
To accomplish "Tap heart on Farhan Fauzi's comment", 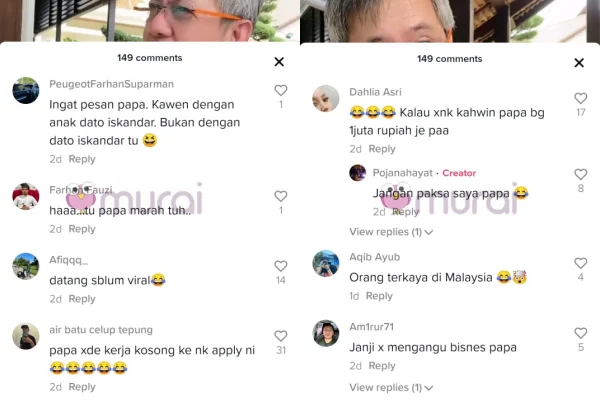I will pyautogui.click(x=280, y=196).
